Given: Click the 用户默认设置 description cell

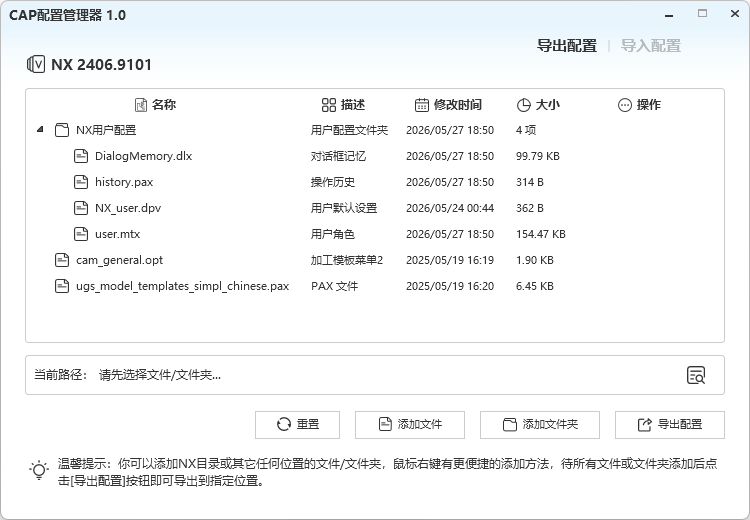Looking at the screenshot, I should click(x=344, y=208).
